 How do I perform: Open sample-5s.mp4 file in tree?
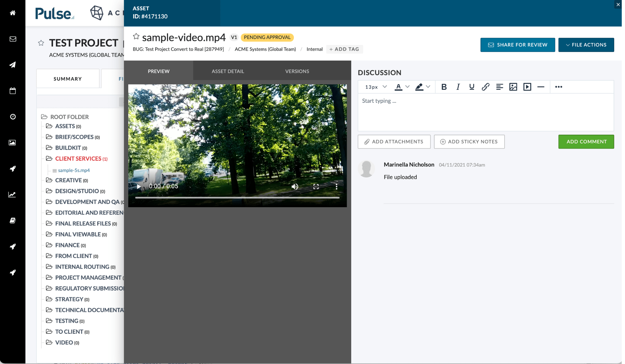[74, 170]
